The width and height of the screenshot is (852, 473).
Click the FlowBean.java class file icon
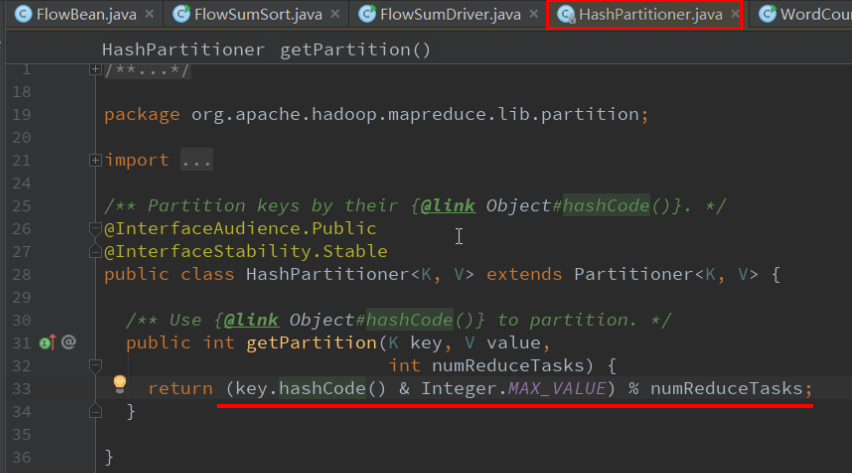click(x=23, y=14)
